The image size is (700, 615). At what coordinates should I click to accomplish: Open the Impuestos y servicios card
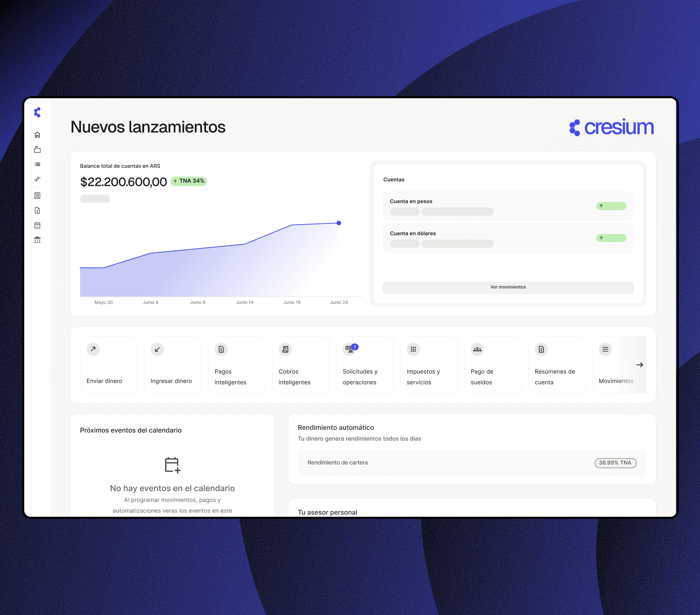(x=429, y=365)
